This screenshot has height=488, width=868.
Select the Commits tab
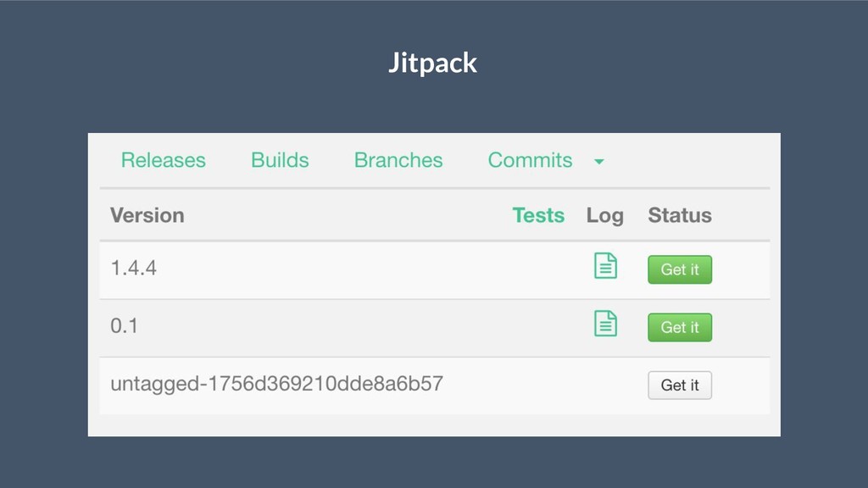530,160
